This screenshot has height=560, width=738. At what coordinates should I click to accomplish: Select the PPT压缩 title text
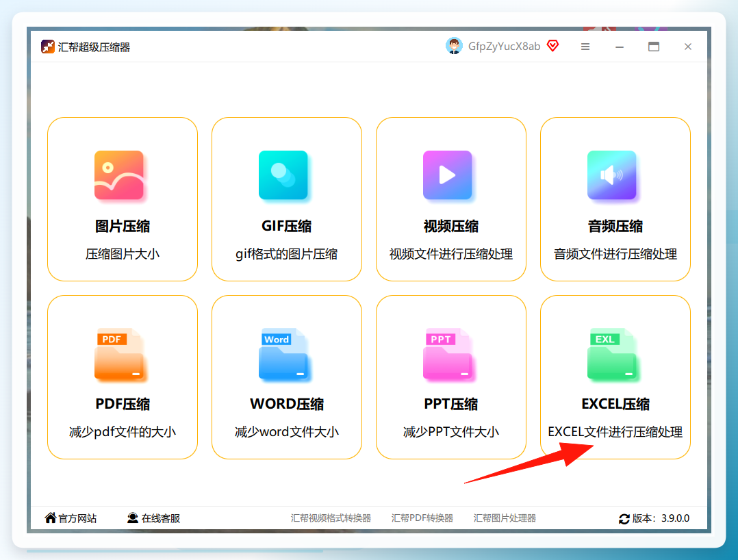451,404
